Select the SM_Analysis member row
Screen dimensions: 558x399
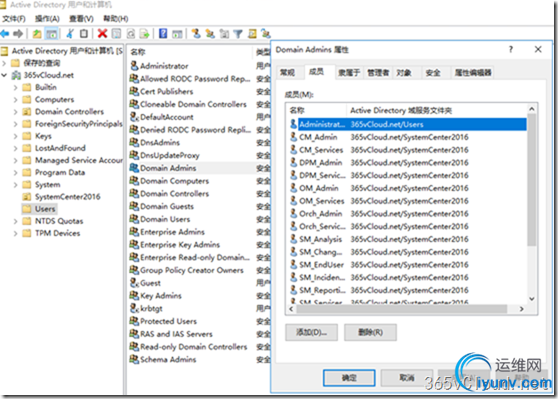408,239
